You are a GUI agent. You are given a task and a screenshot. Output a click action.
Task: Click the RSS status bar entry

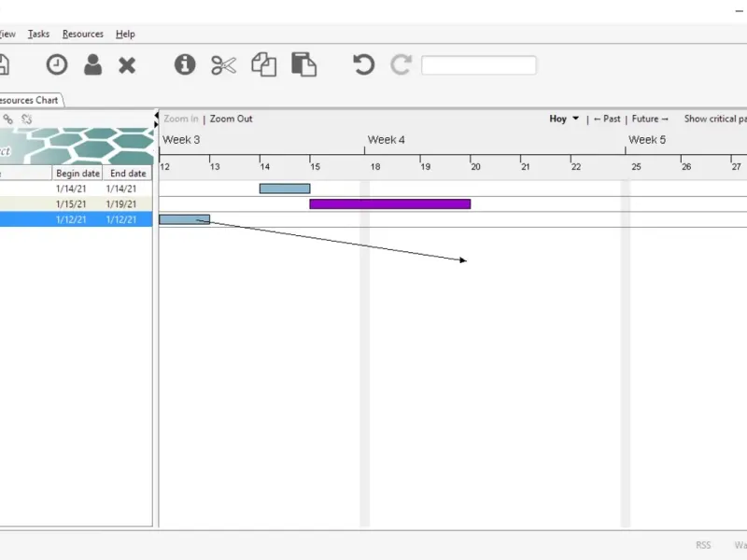pos(703,545)
